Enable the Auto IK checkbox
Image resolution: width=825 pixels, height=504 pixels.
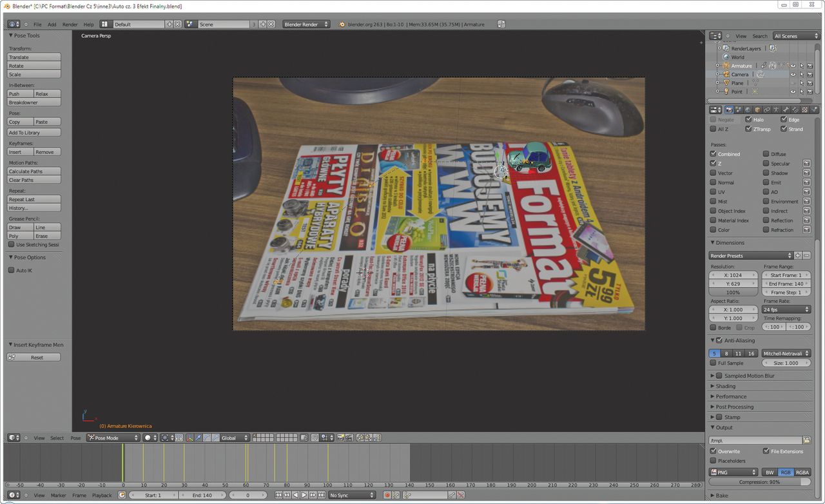pos(12,270)
